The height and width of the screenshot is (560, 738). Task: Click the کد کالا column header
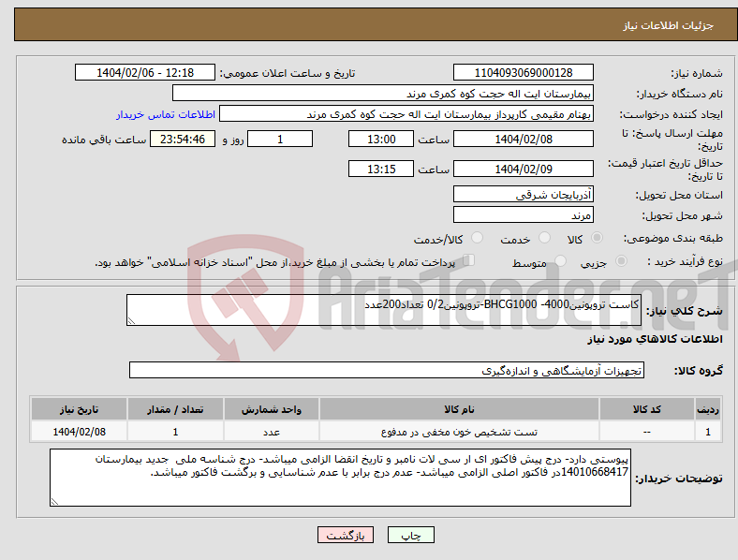pyautogui.click(x=647, y=409)
